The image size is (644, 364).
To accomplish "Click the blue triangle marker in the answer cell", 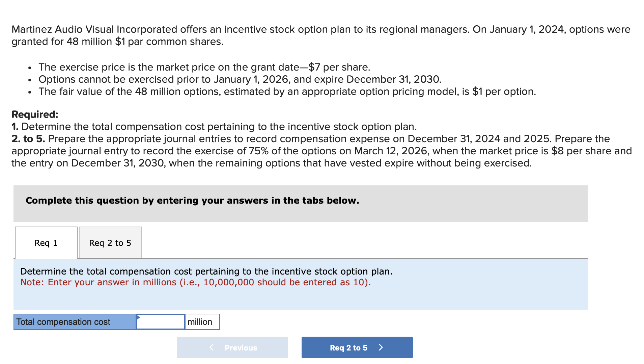I will pos(138,317).
